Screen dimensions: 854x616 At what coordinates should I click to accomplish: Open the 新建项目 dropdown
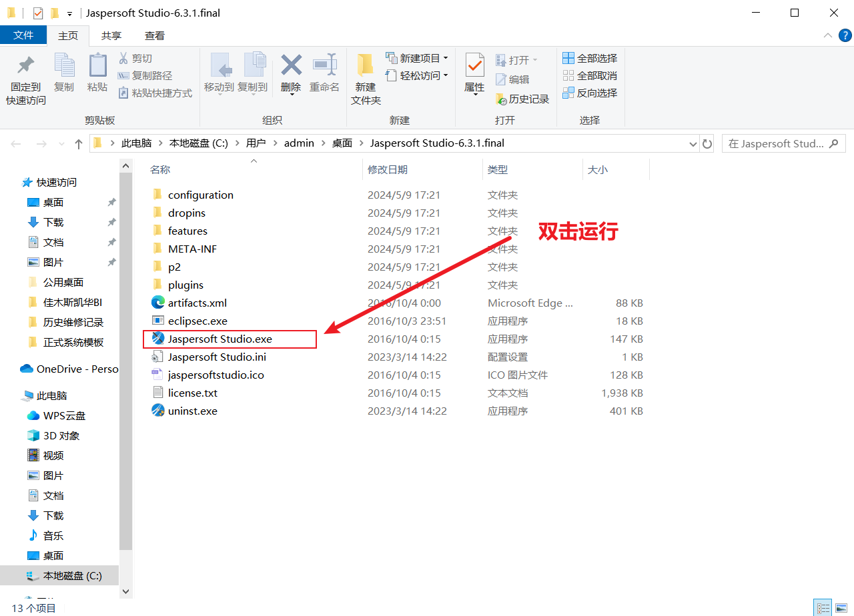[x=417, y=58]
